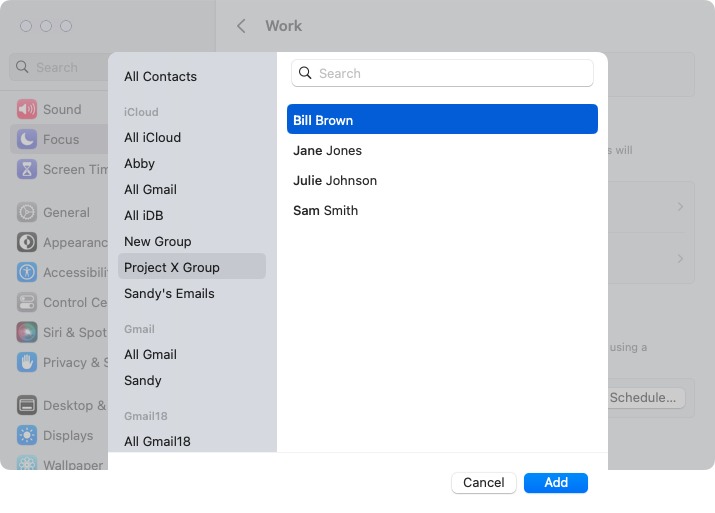
Task: Click the General gear icon
Action: coord(27,212)
